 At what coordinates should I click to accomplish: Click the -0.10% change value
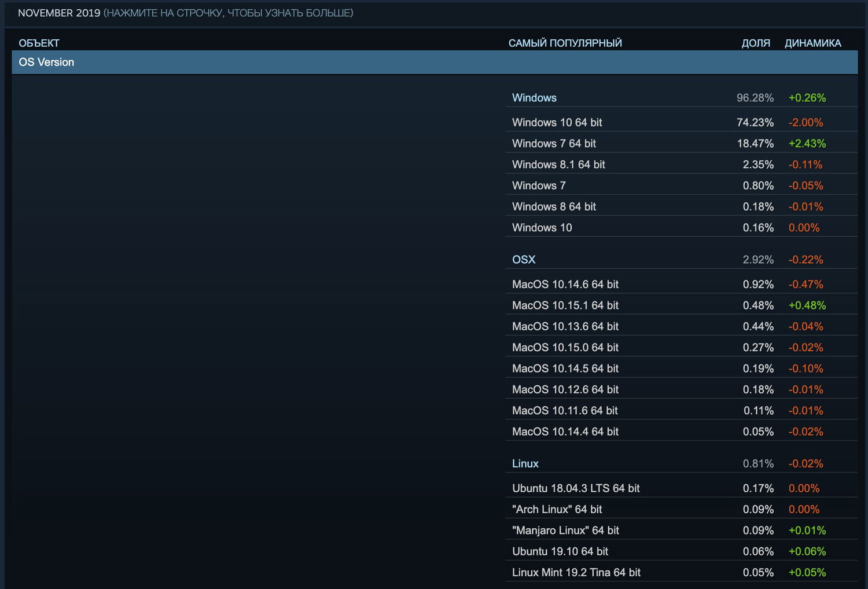(806, 369)
